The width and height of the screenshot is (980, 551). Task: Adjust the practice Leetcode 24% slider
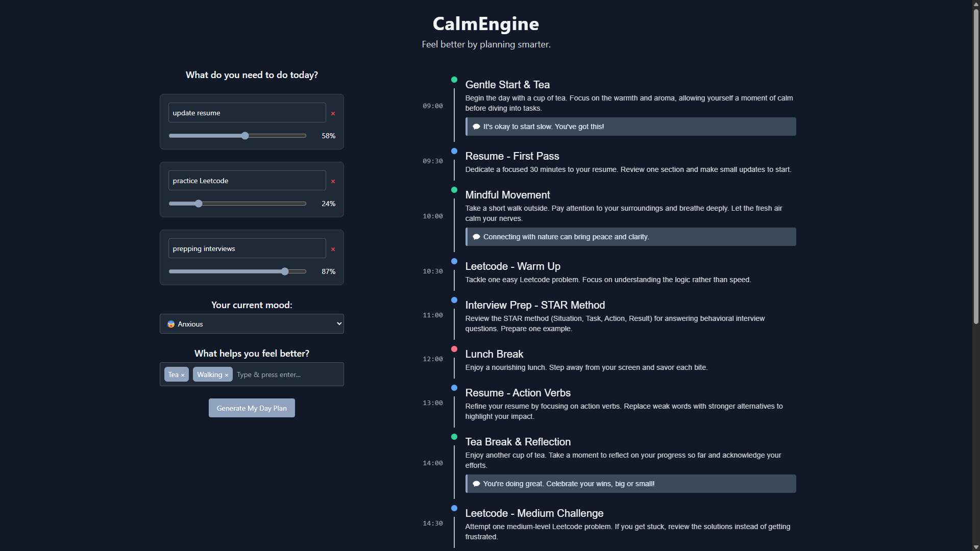(x=199, y=204)
